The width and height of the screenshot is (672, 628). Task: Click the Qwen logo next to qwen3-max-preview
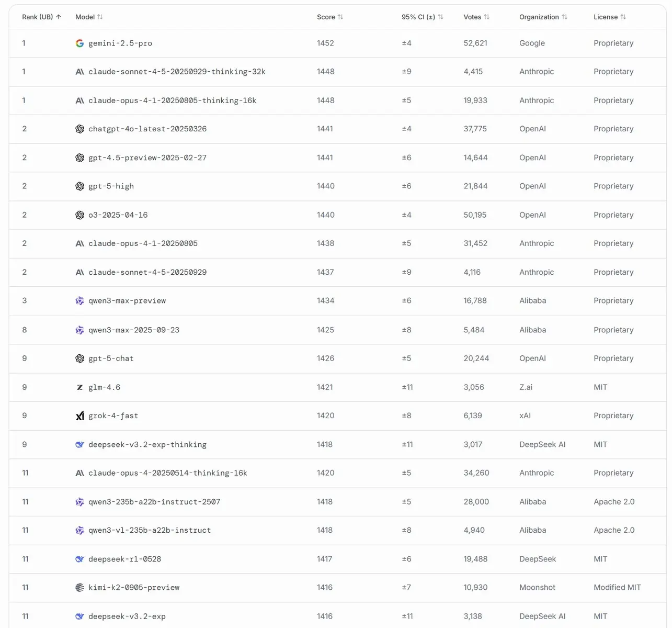[79, 301]
